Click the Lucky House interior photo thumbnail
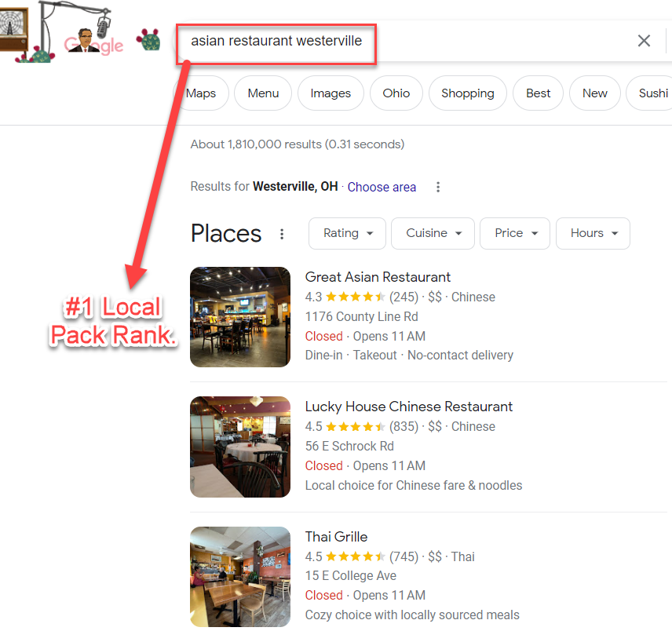Screen dimensions: 672x642 point(240,447)
